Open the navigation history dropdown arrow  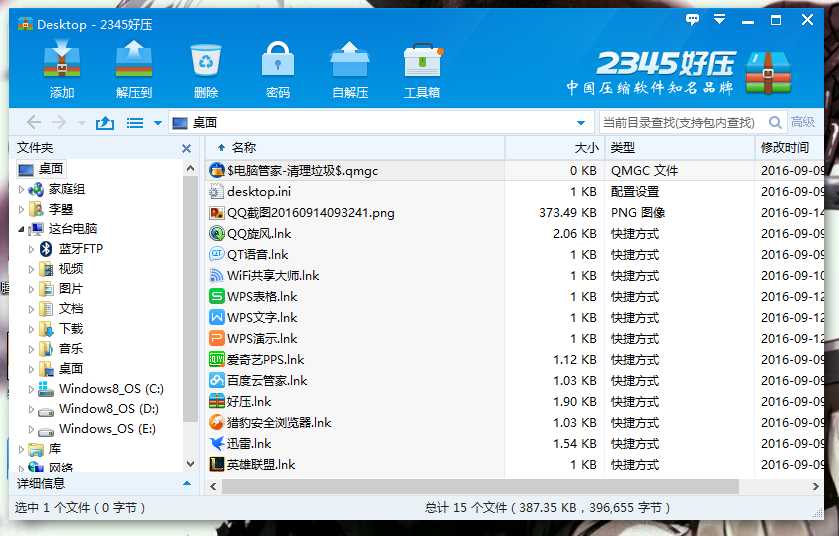[x=81, y=123]
